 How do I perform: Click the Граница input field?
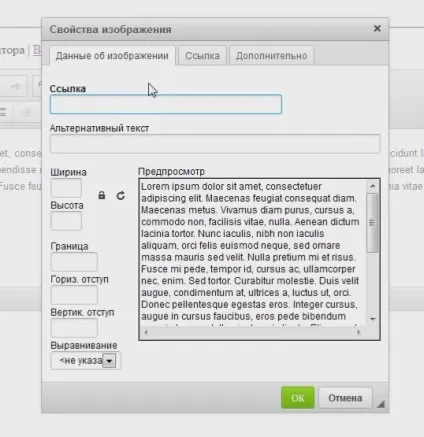click(74, 261)
